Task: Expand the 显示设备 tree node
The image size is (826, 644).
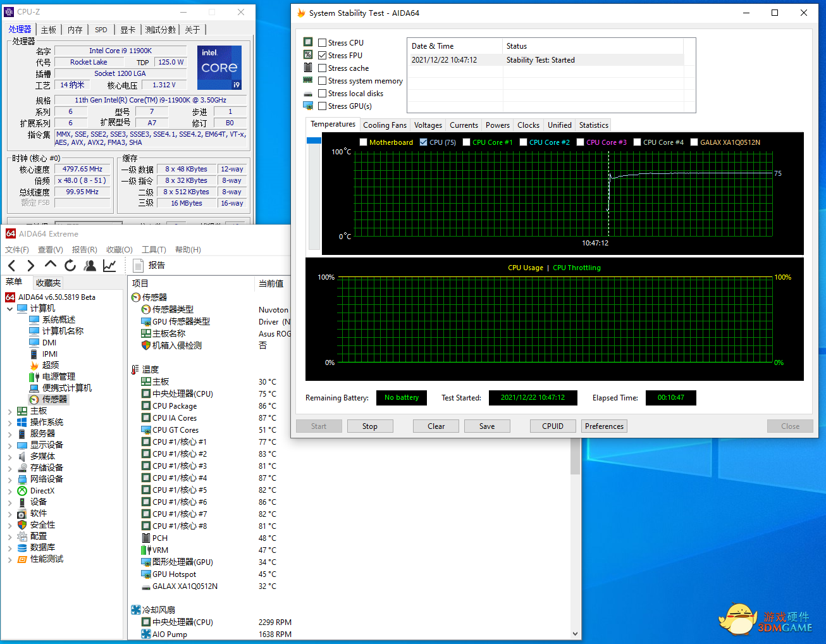Action: [x=9, y=445]
